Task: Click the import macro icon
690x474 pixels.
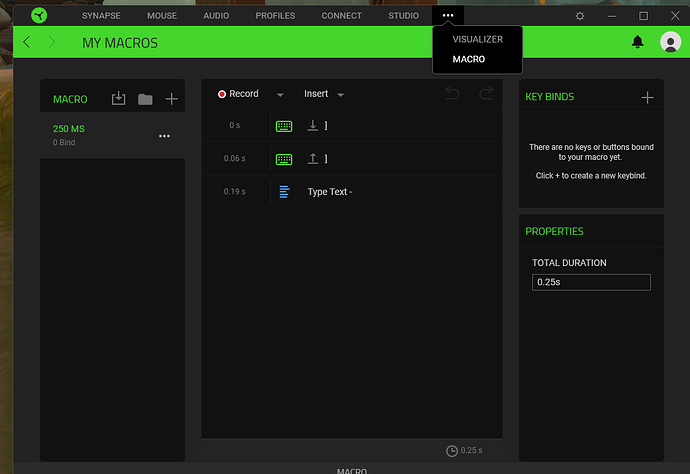Action: [x=118, y=98]
